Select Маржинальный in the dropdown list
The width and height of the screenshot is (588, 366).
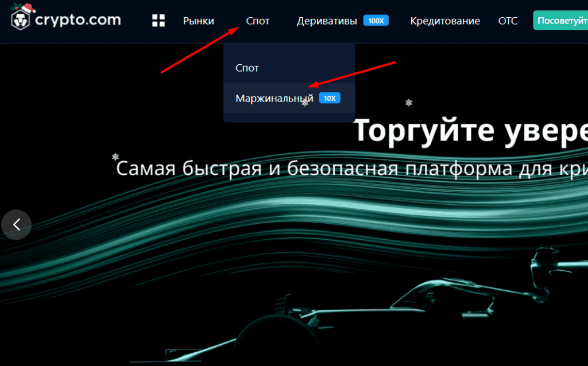289,98
